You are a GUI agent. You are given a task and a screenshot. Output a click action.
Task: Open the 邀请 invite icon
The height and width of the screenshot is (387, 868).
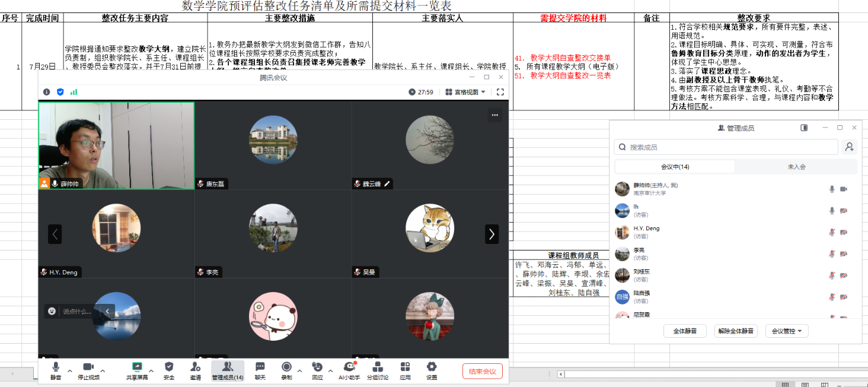(x=195, y=367)
